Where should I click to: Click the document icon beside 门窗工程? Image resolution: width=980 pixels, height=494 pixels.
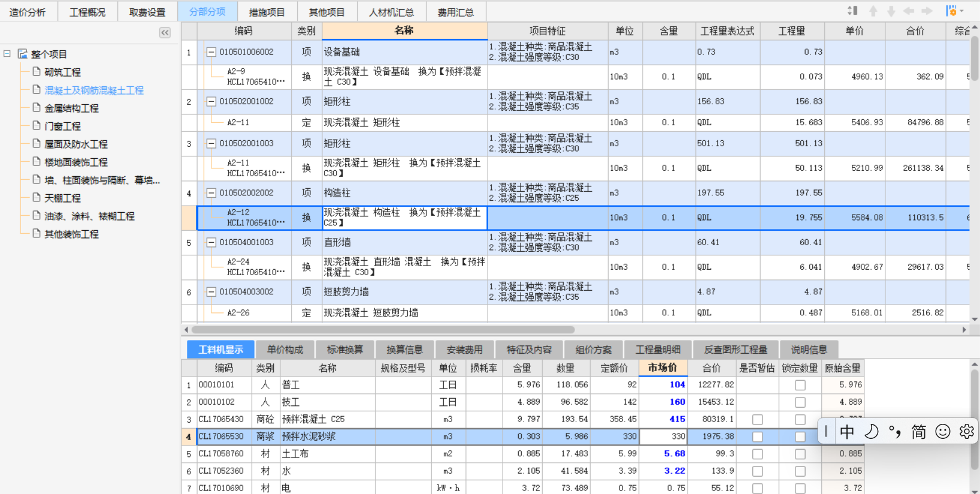pos(37,125)
